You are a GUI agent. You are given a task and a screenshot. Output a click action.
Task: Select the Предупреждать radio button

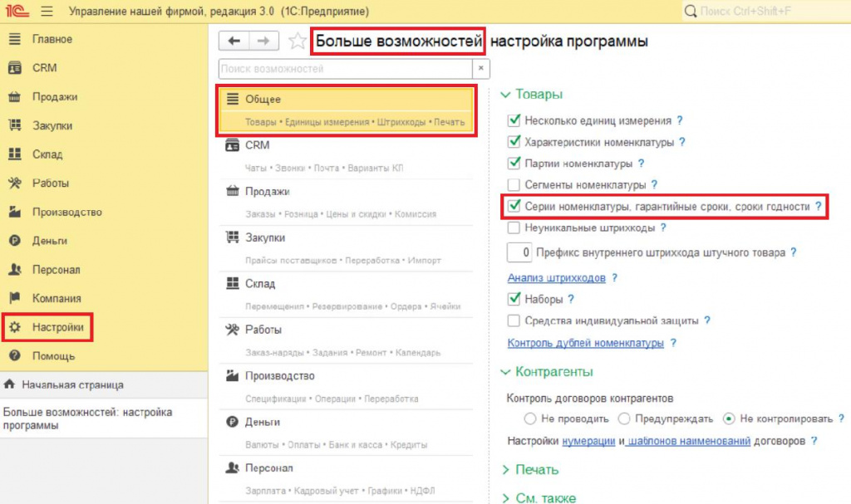[624, 418]
